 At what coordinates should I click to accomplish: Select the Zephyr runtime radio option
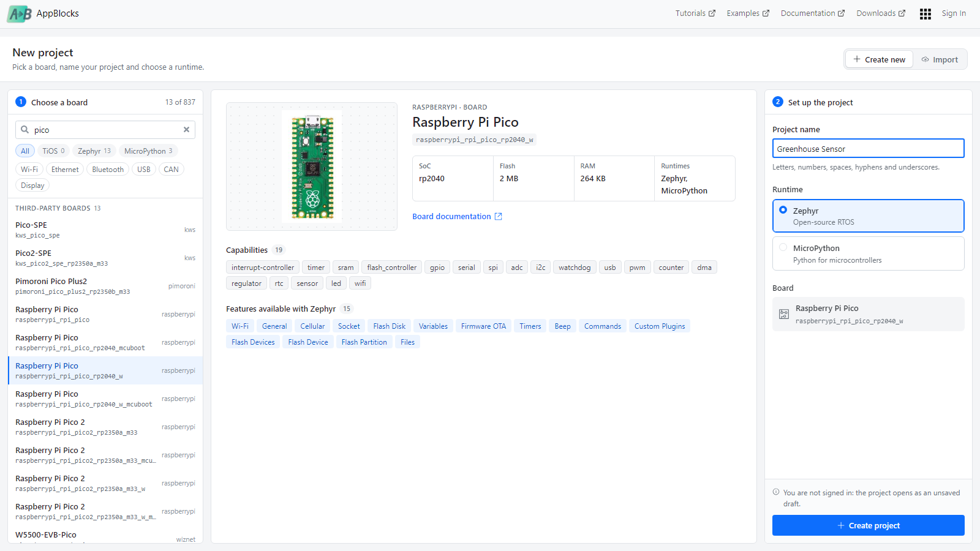[x=869, y=216]
